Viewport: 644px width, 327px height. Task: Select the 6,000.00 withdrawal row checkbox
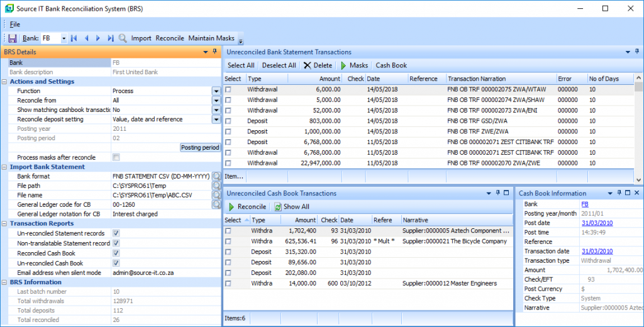(228, 90)
